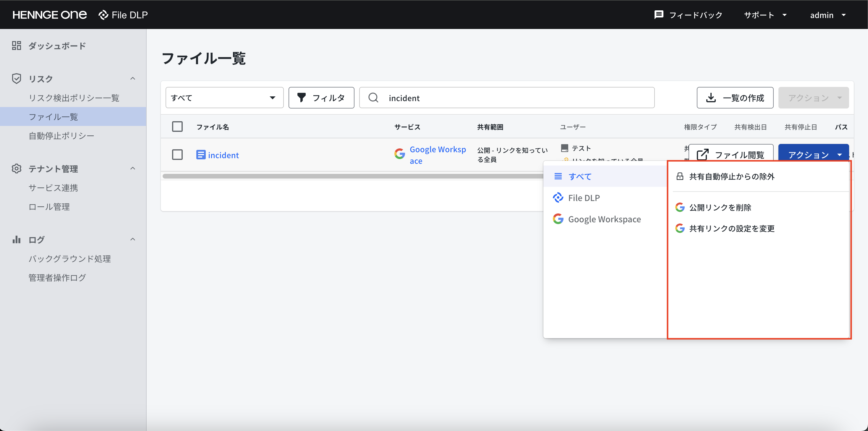Click the HENNGE One logo
The image size is (868, 431).
50,15
